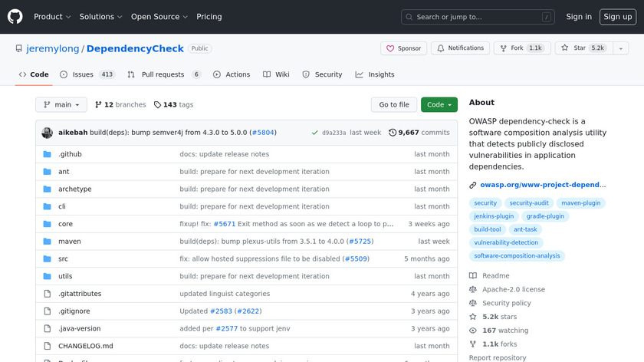Open the owasp.org project website link

pos(543,185)
